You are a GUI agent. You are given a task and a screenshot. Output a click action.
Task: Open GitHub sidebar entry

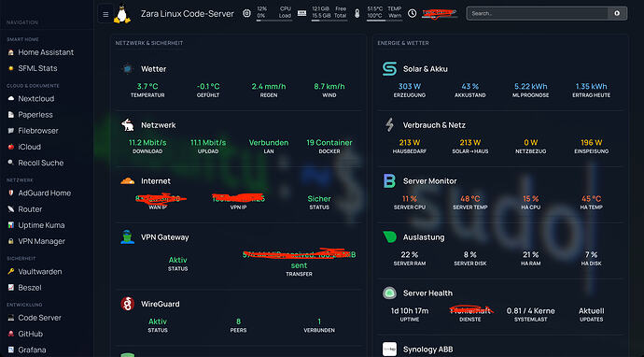(25, 334)
